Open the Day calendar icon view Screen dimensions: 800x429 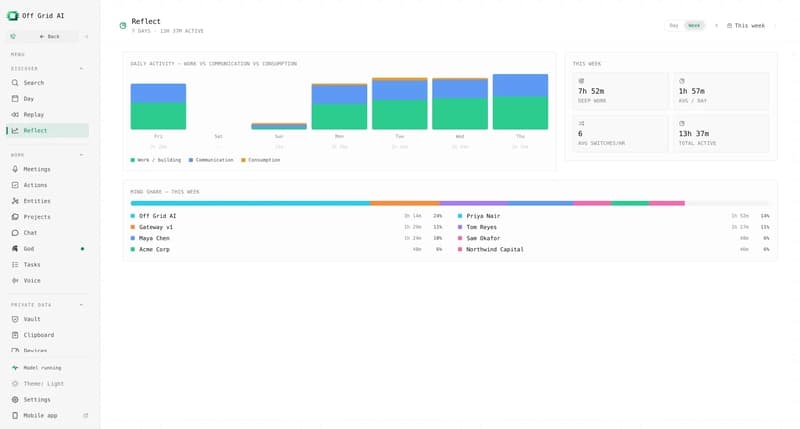[x=15, y=98]
